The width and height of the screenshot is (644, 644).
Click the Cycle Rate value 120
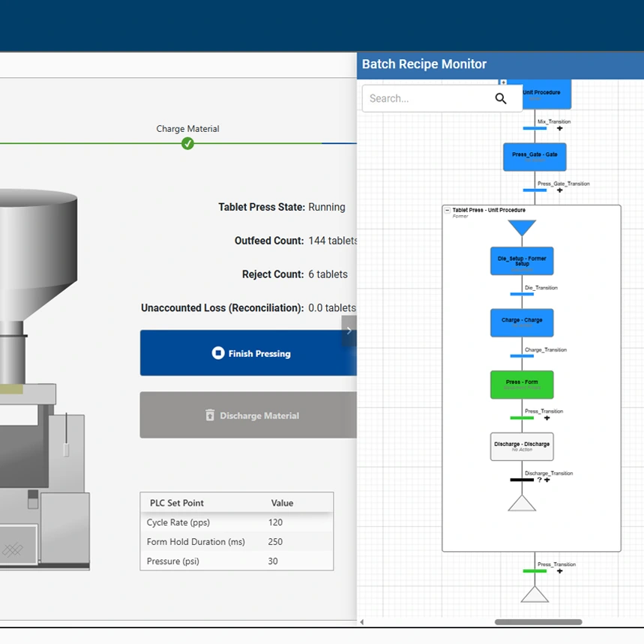[275, 523]
